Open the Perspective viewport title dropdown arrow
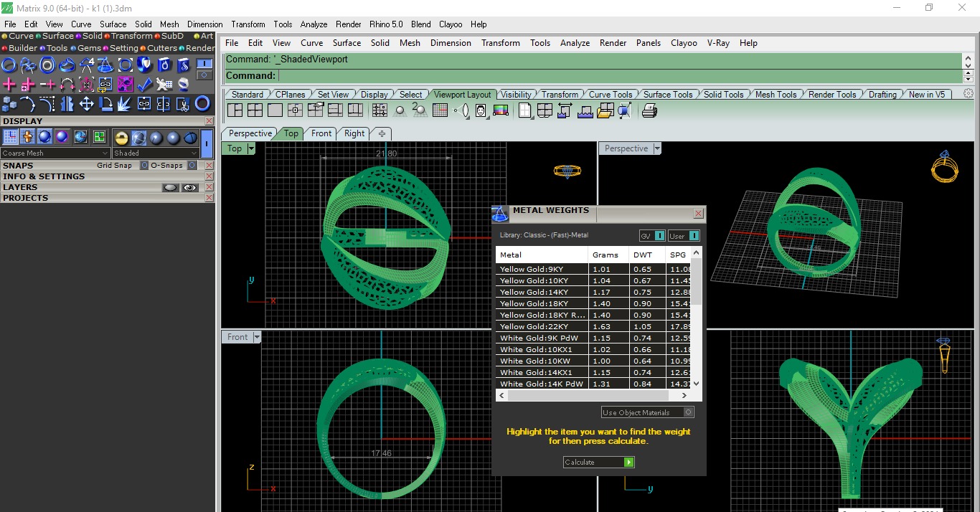This screenshot has width=980, height=512. (x=657, y=148)
